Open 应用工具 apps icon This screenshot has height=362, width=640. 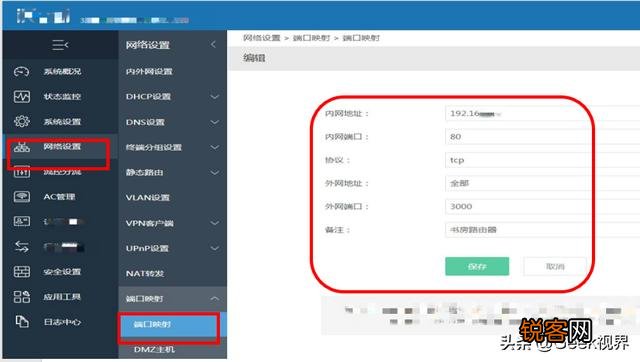22,297
